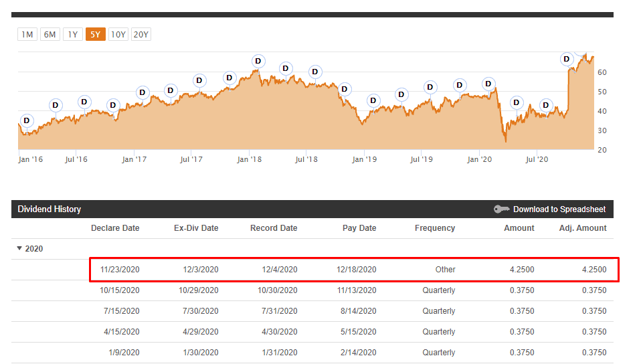Click Download to Spreadsheet link
The height and width of the screenshot is (364, 641).
(559, 209)
